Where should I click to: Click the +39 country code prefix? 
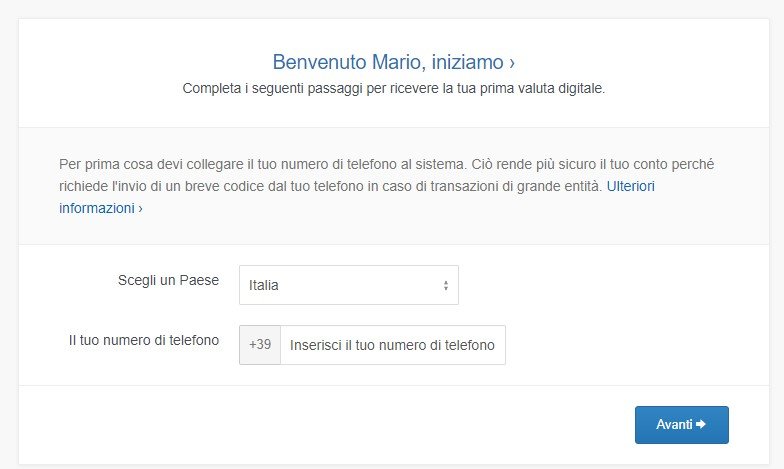pyautogui.click(x=260, y=345)
